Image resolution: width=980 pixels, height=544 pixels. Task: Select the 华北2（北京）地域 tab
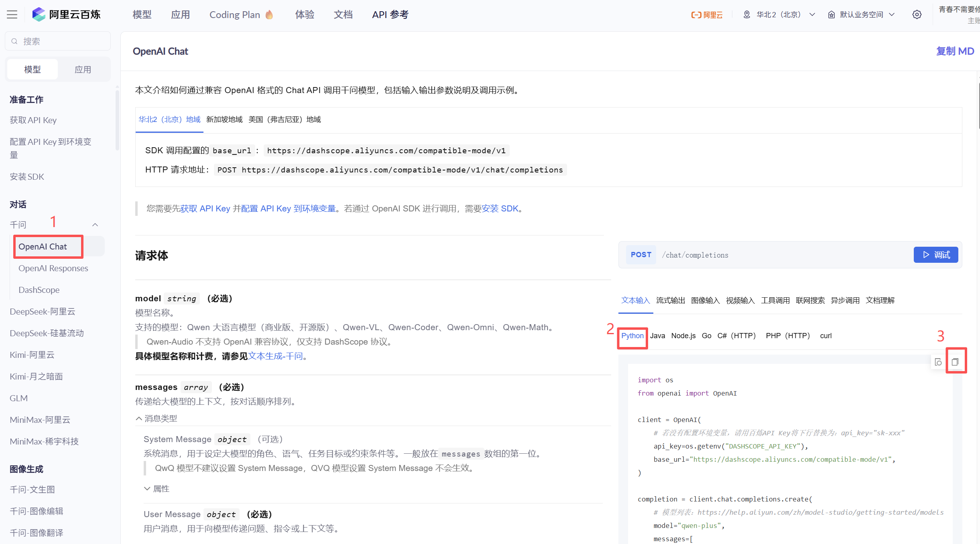point(169,120)
